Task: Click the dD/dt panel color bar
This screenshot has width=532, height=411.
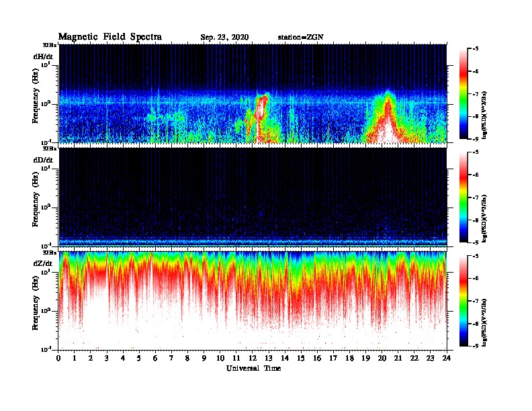Action: click(x=463, y=197)
